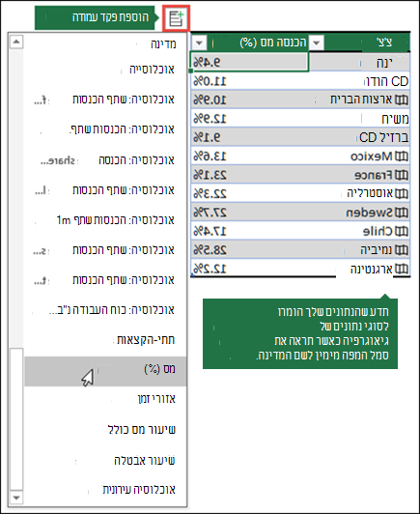The image size is (420, 514).
Task: Select the France country cell
Action: tap(360, 175)
